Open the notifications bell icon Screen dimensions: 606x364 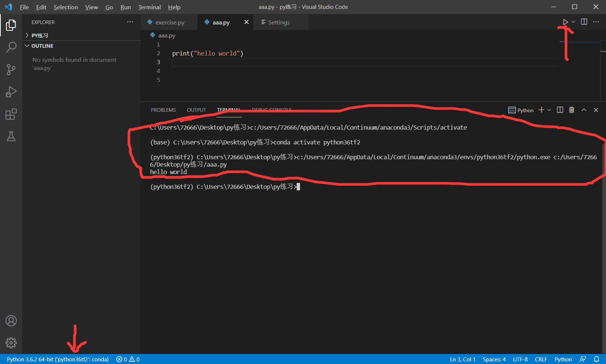tap(596, 359)
